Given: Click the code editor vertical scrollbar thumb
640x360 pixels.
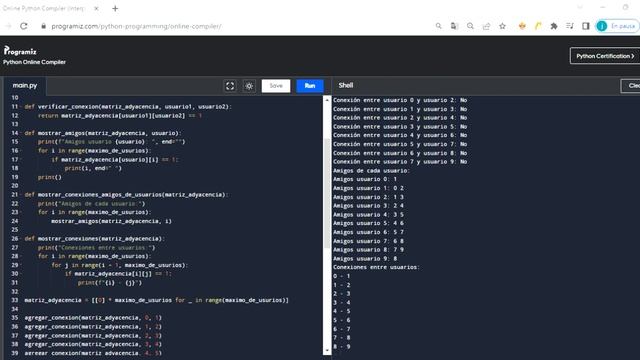Looking at the screenshot, I should [x=327, y=193].
